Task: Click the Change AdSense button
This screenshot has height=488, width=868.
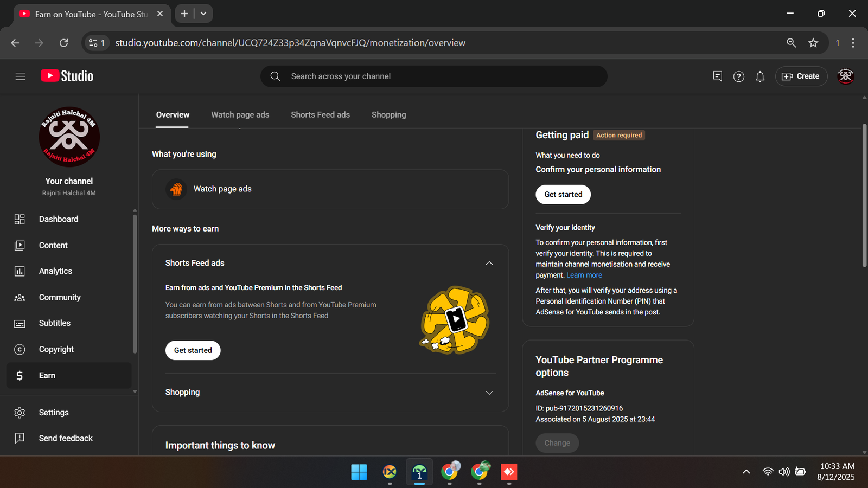Action: pyautogui.click(x=557, y=443)
